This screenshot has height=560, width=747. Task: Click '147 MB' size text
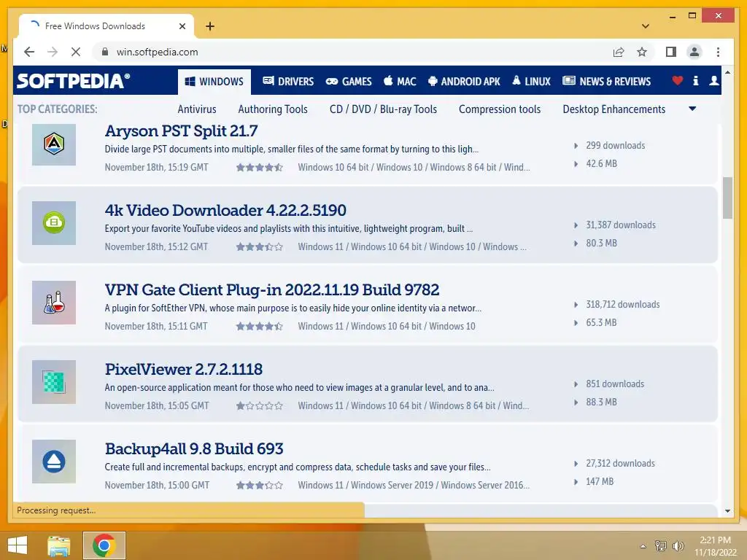(600, 481)
